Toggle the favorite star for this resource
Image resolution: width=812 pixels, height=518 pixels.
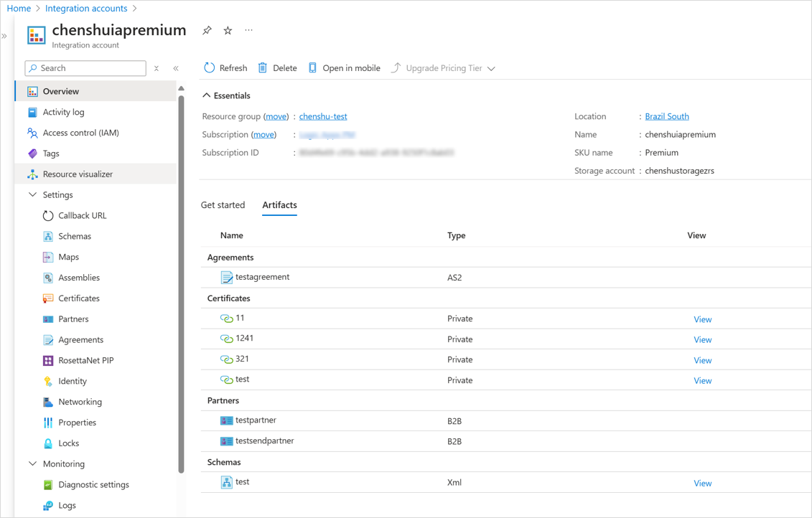pos(227,30)
